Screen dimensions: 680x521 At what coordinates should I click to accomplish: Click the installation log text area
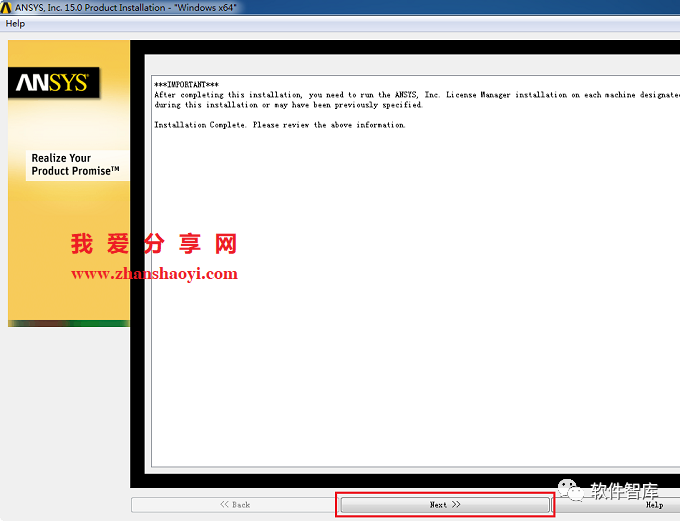[x=415, y=271]
